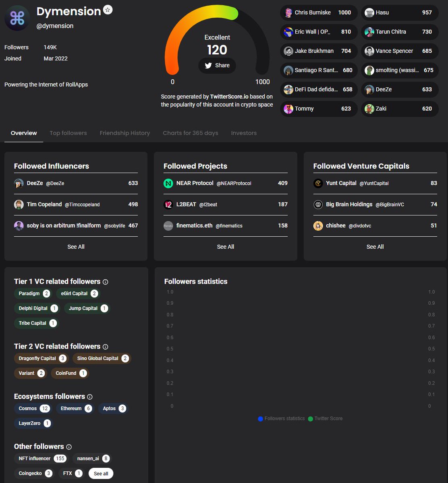
Task: Click the NEAR Protocol logo icon
Action: click(x=168, y=184)
